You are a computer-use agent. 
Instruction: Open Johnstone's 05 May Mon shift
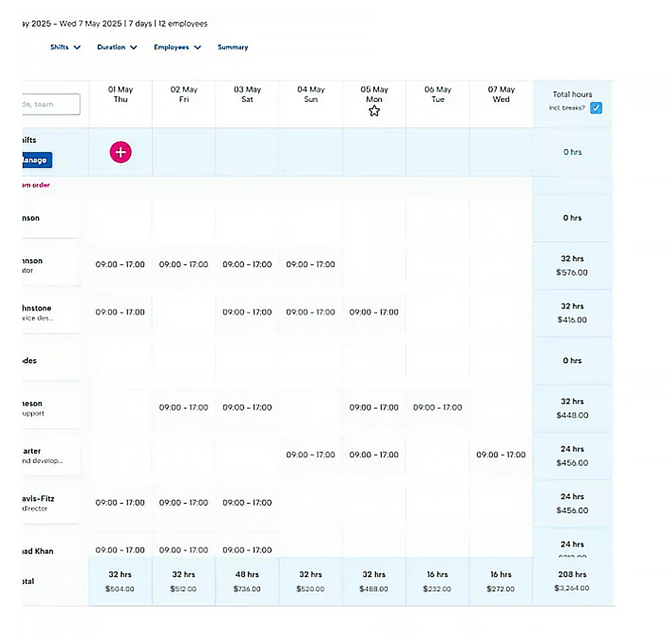click(x=374, y=312)
